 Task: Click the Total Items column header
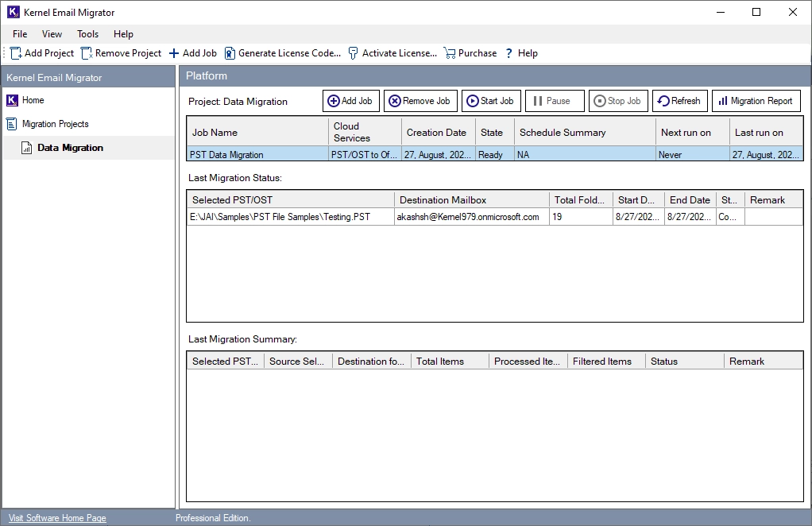coord(450,362)
